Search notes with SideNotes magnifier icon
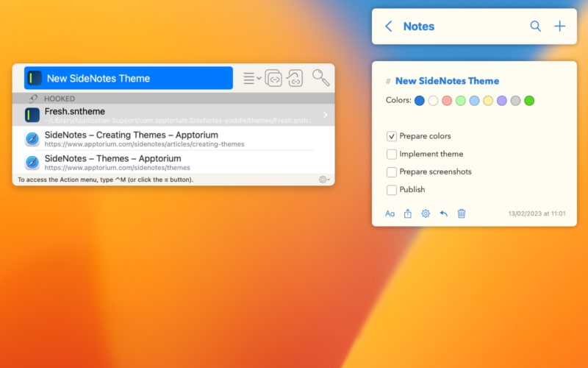Image resolution: width=588 pixels, height=368 pixels. (x=536, y=26)
